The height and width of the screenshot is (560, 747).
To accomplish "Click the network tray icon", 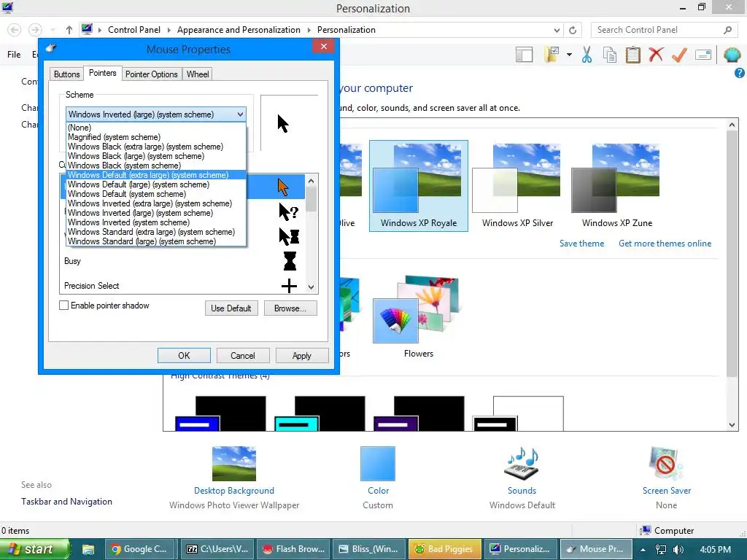I will 660,550.
